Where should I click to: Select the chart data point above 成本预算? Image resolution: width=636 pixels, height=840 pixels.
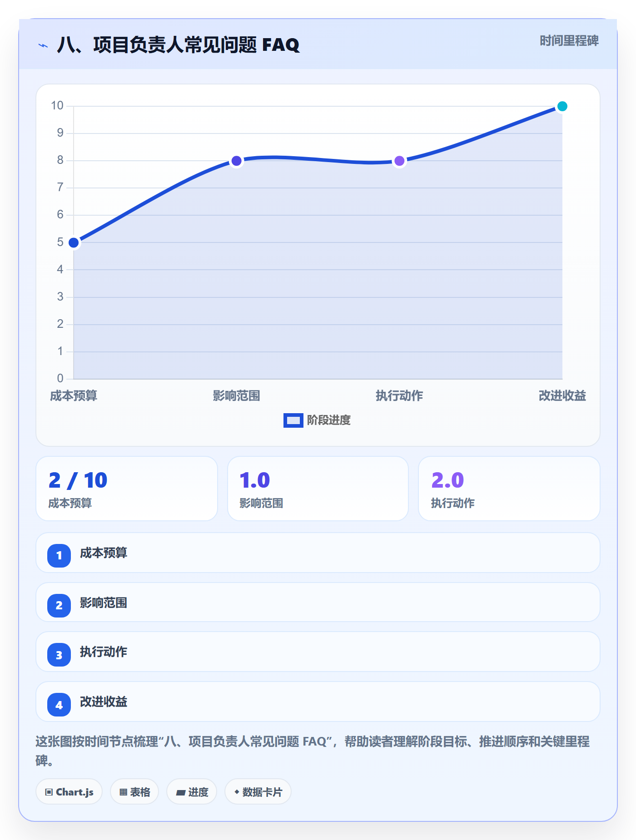coord(74,242)
